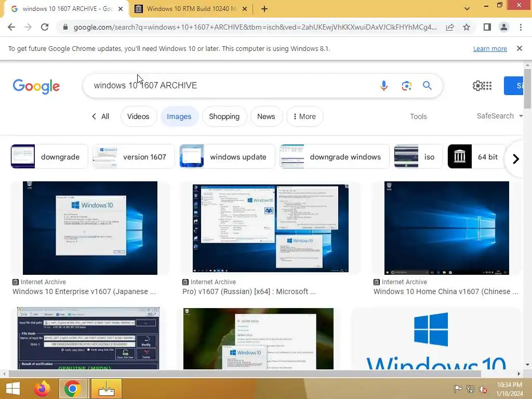Open the Chrome profile avatar
Screen dimensions: 532x399
[504, 27]
